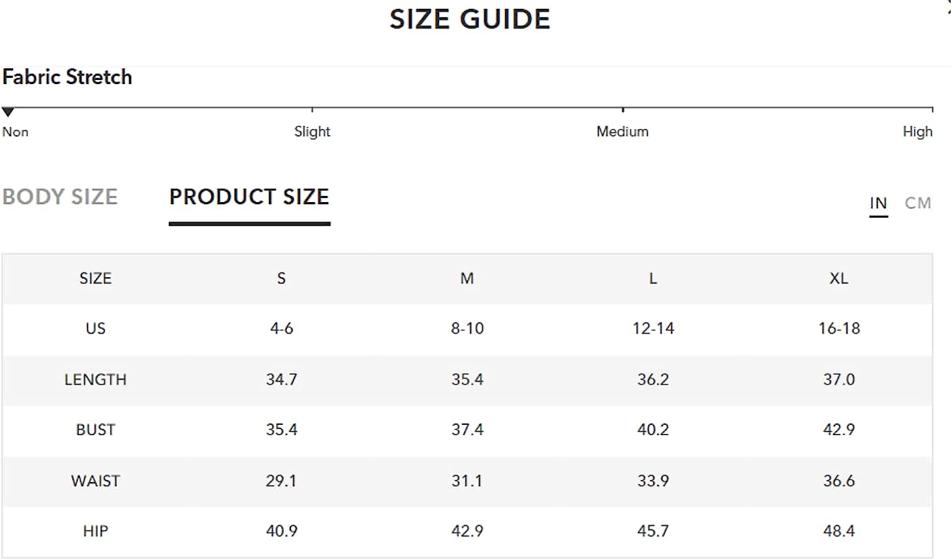Switch to the BODY SIZE tab
Viewport: 951px width, 560px height.
tap(60, 197)
